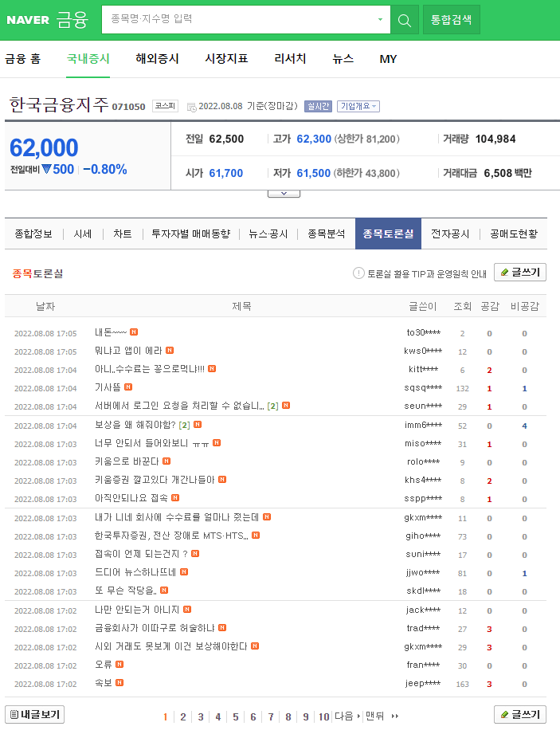The width and height of the screenshot is (560, 734).
Task: Click bottom 글쓰기 button
Action: pos(519,714)
